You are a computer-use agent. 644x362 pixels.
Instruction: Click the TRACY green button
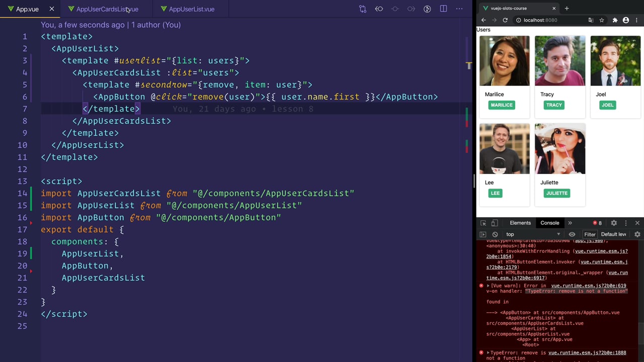pyautogui.click(x=554, y=105)
